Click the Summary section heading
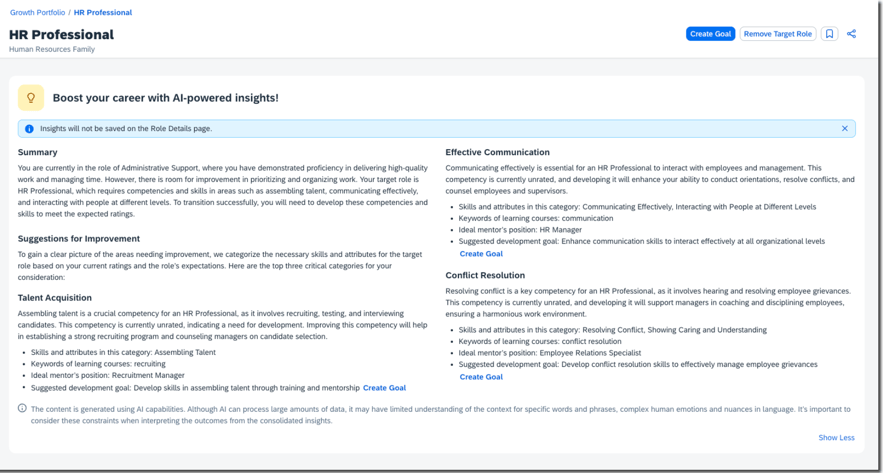 tap(37, 153)
